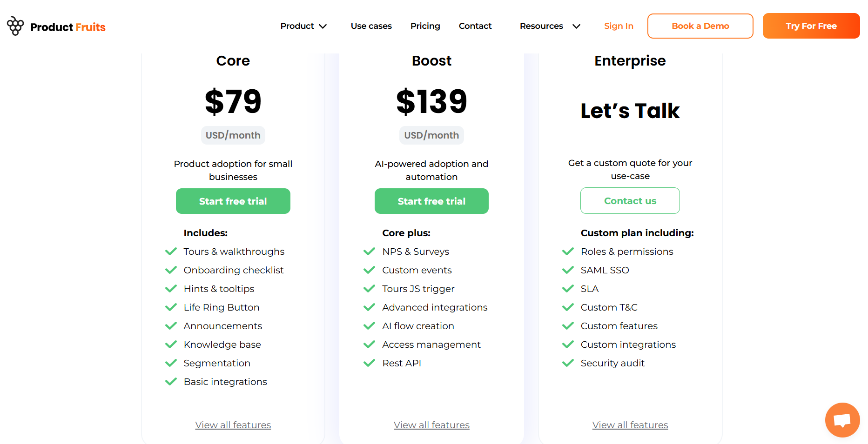Expand the Product dropdown menu
The image size is (868, 444).
click(x=303, y=26)
